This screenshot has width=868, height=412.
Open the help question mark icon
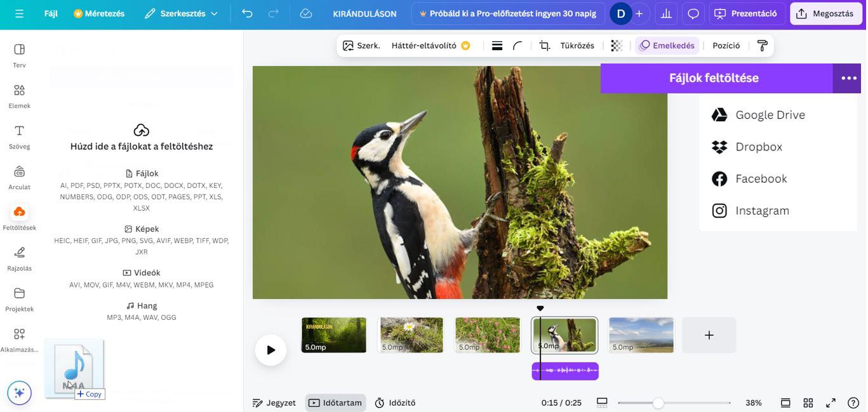point(853,402)
